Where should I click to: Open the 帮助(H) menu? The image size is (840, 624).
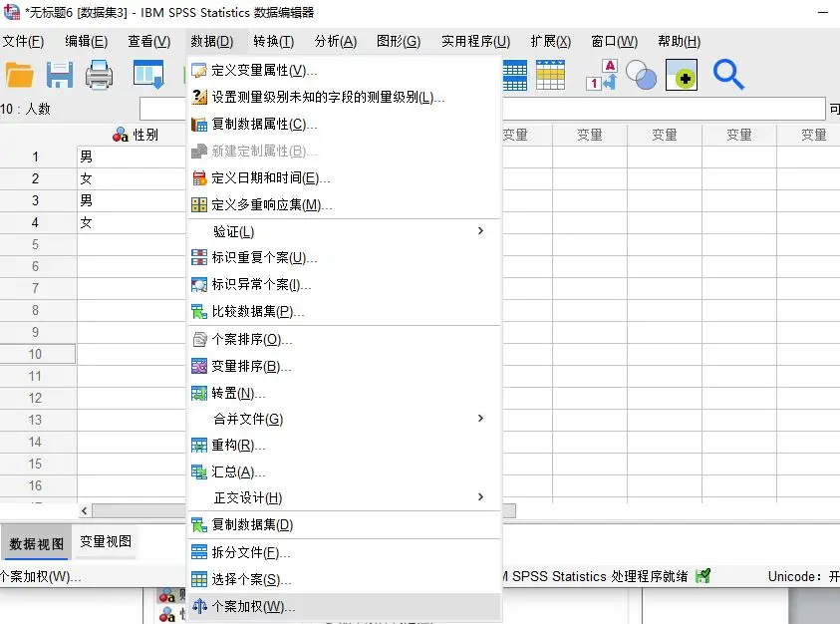(x=679, y=41)
